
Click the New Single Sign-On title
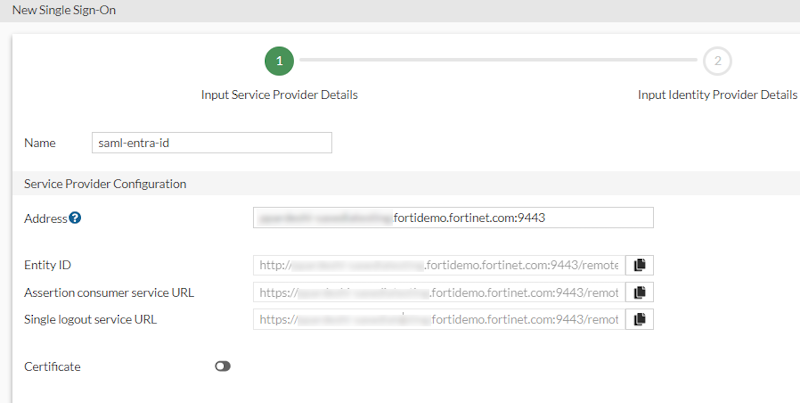click(64, 10)
